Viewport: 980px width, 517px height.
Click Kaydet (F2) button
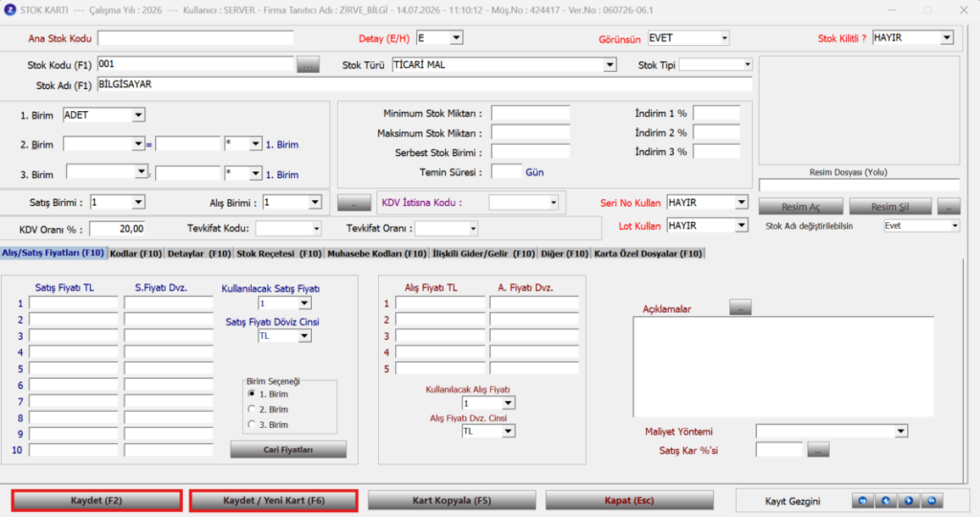97,501
